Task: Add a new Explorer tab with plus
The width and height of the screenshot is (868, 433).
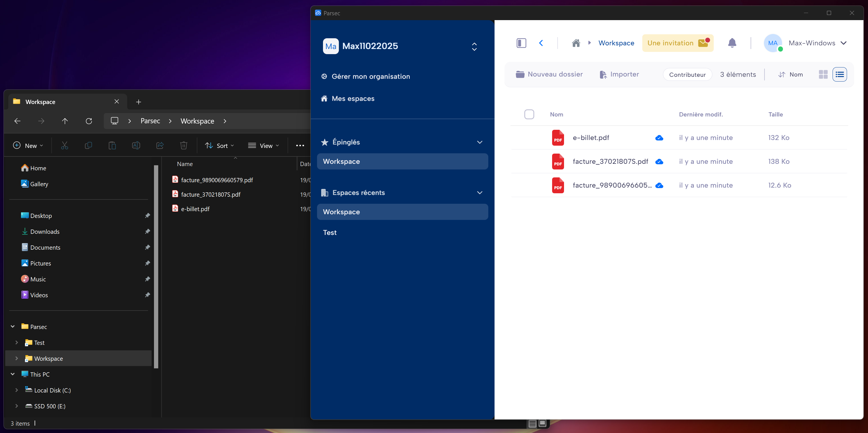Action: pyautogui.click(x=138, y=102)
